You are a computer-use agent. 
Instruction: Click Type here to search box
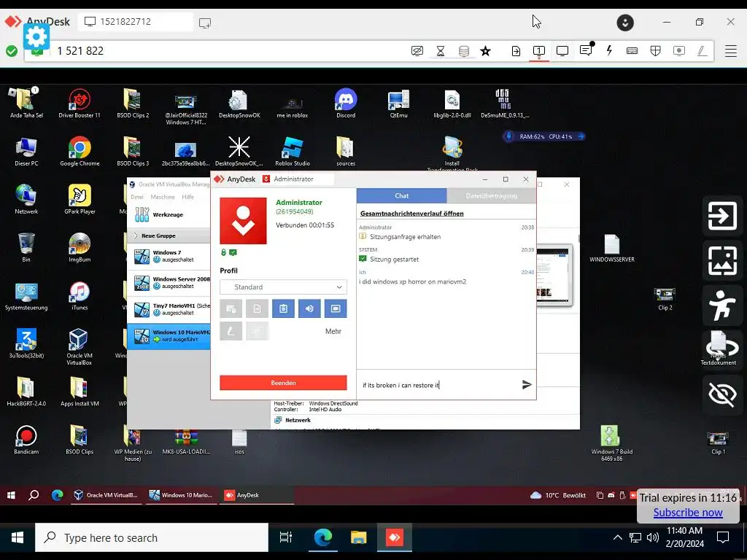point(152,537)
